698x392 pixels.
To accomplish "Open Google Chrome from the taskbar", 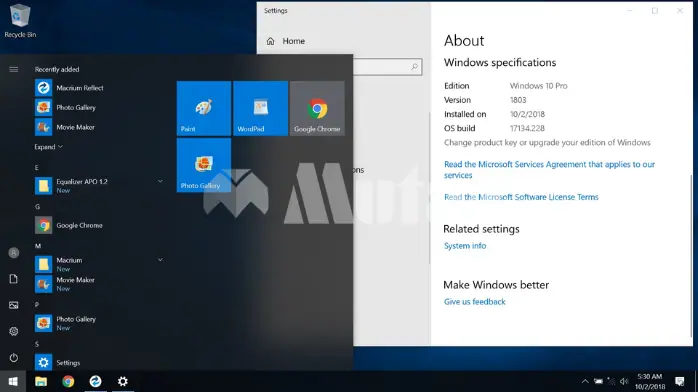I will pos(68,381).
